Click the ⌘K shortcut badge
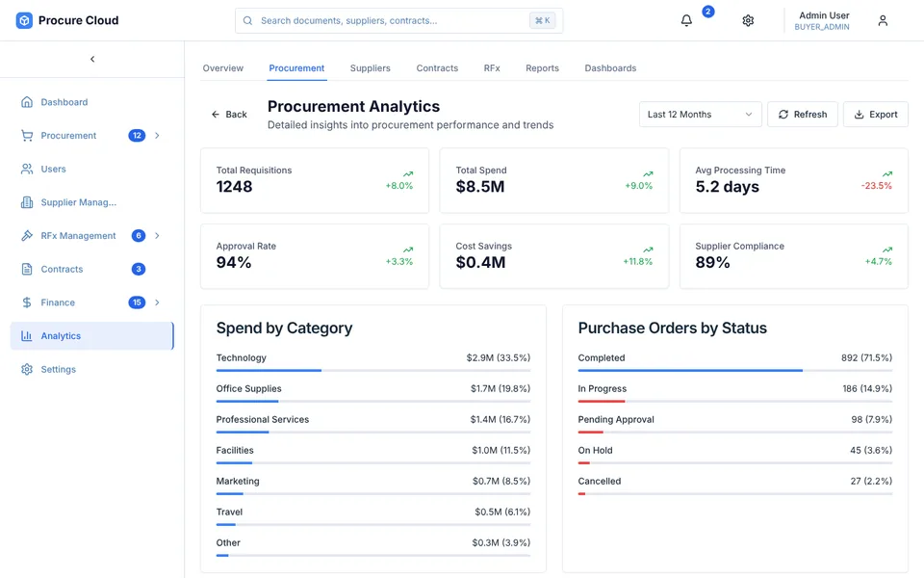This screenshot has height=578, width=924. click(x=542, y=20)
